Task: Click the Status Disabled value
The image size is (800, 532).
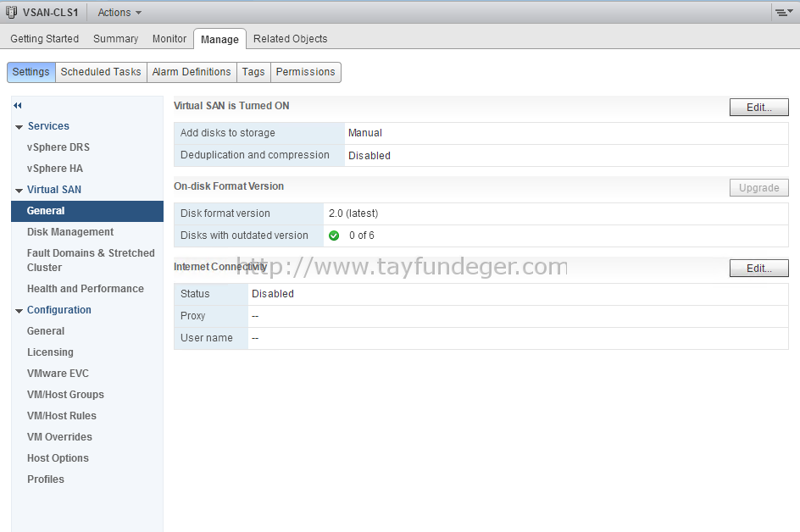Action: 273,294
